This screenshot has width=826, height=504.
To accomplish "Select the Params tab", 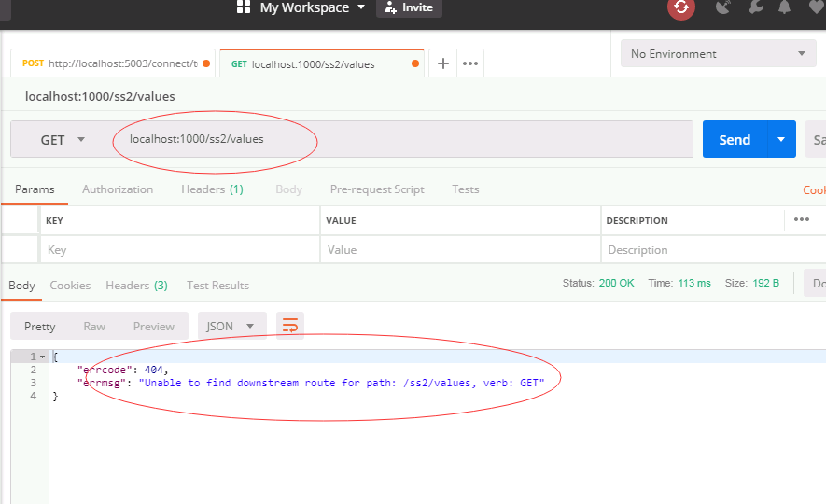I will (35, 189).
